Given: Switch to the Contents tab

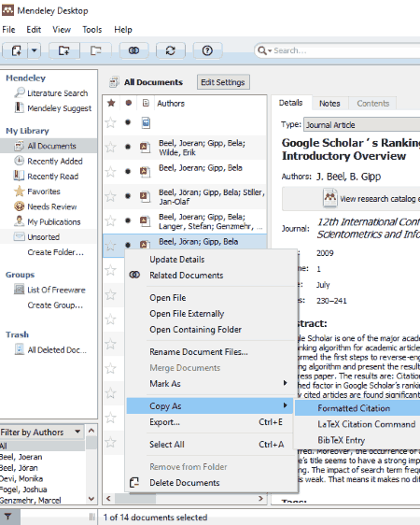Looking at the screenshot, I should tap(372, 104).
